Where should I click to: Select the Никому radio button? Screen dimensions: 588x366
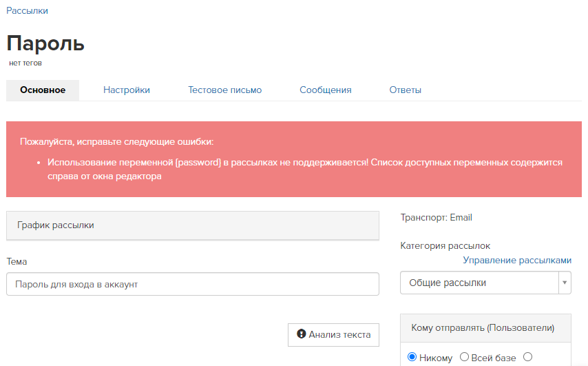412,357
